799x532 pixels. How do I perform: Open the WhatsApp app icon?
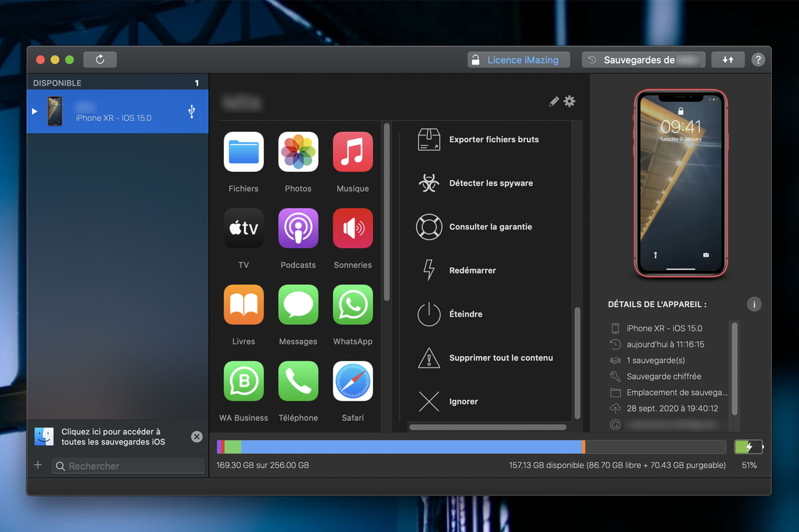tap(353, 305)
